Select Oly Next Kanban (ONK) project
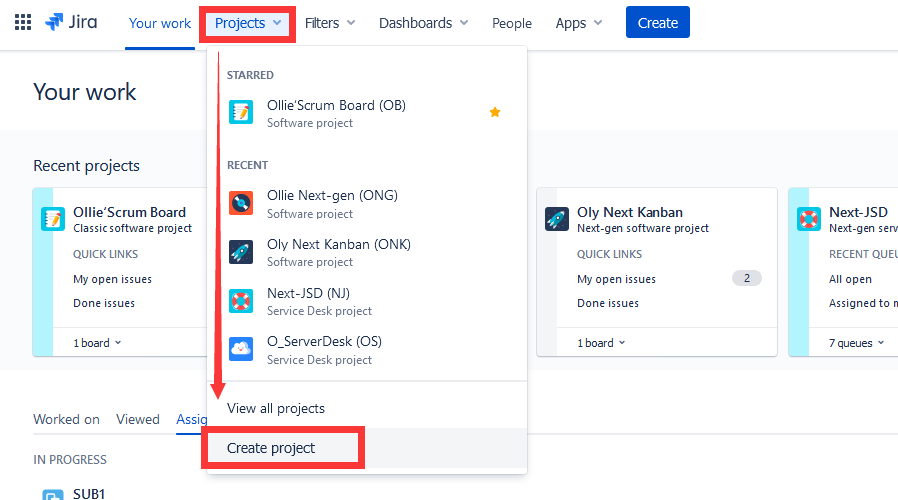Image resolution: width=898 pixels, height=500 pixels. pyautogui.click(x=367, y=253)
